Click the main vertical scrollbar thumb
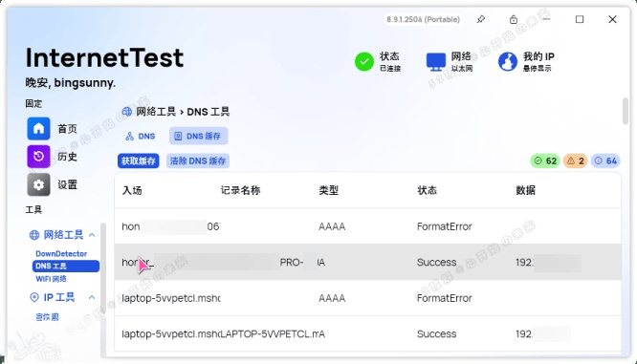Screen dimensions: 637x364 point(626,111)
